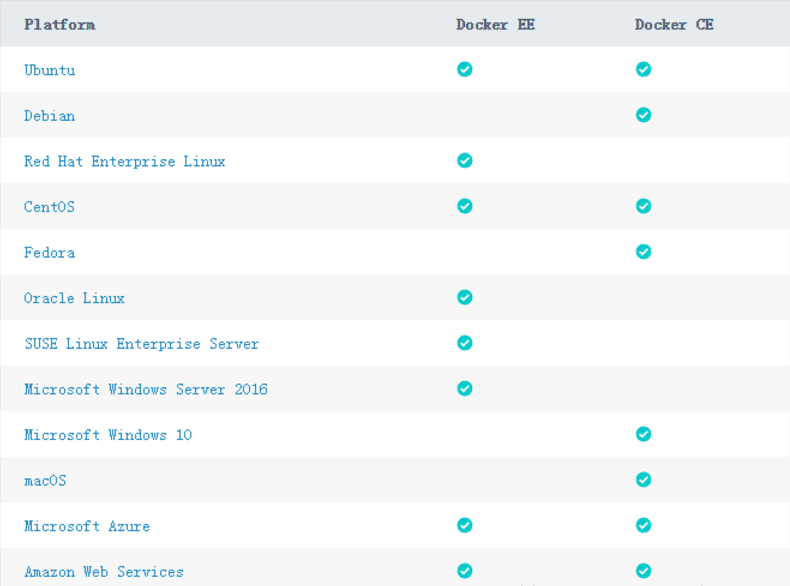Click the Docker EE column header

pos(495,24)
